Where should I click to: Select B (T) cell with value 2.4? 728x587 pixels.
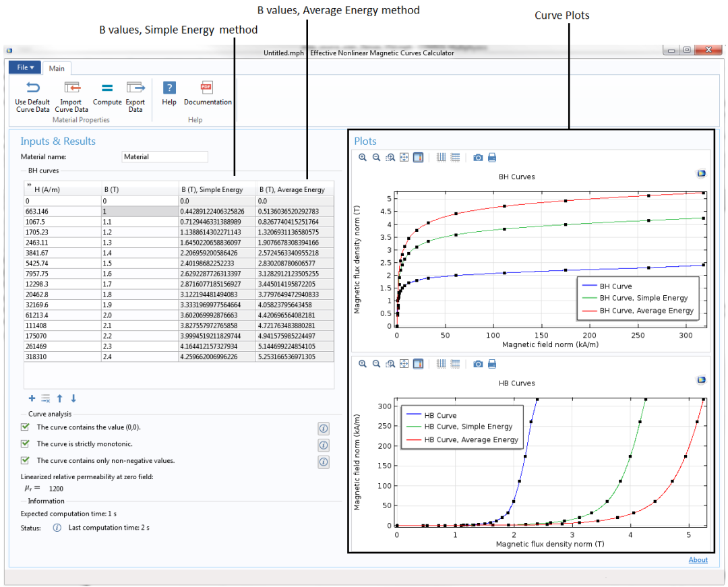click(140, 357)
